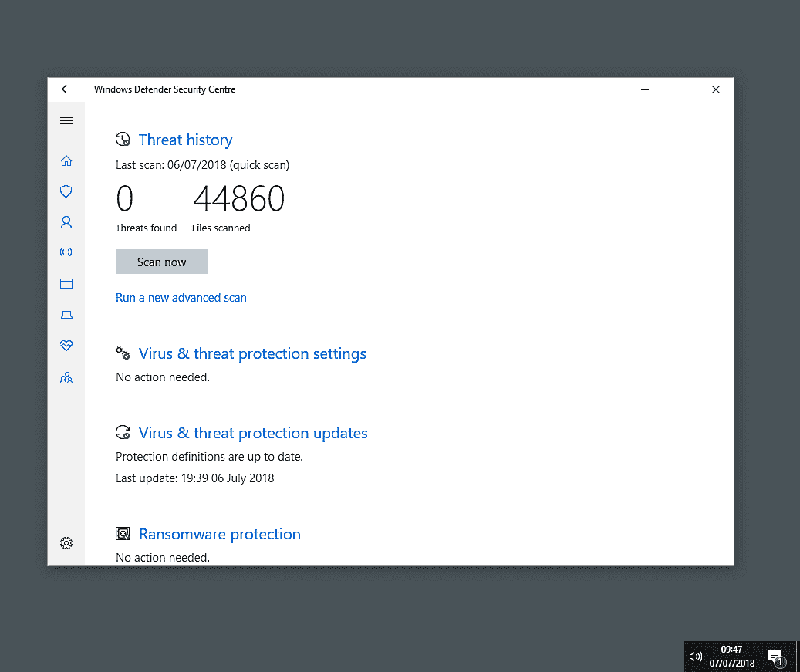The image size is (800, 672).
Task: Click the Last scan date text
Action: tap(203, 165)
